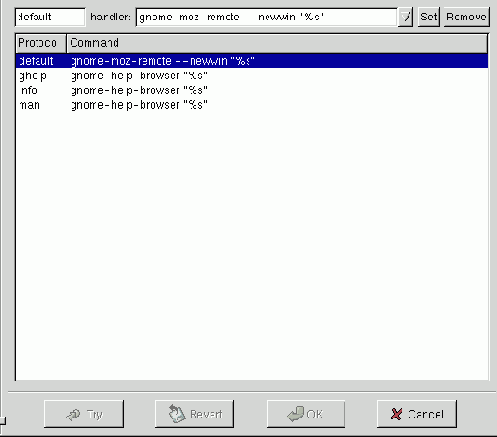Click the handler command text field
Viewport: 497px width, 437px height.
coord(267,17)
